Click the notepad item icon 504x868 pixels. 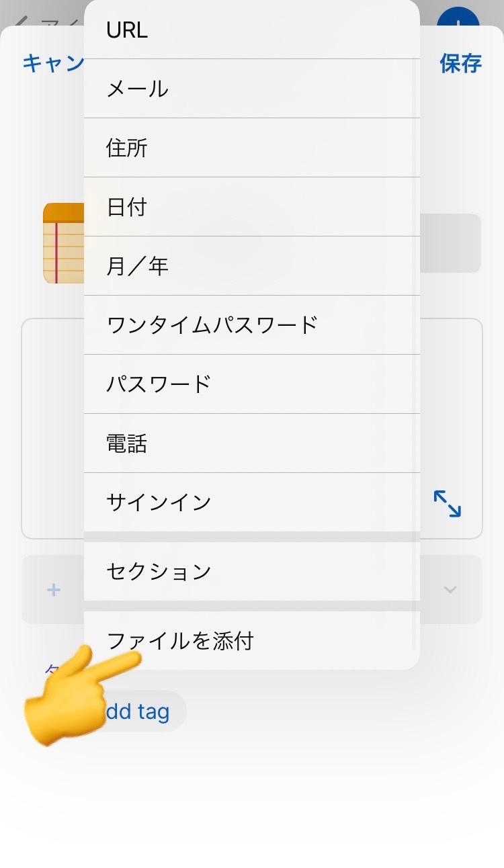coord(63,243)
